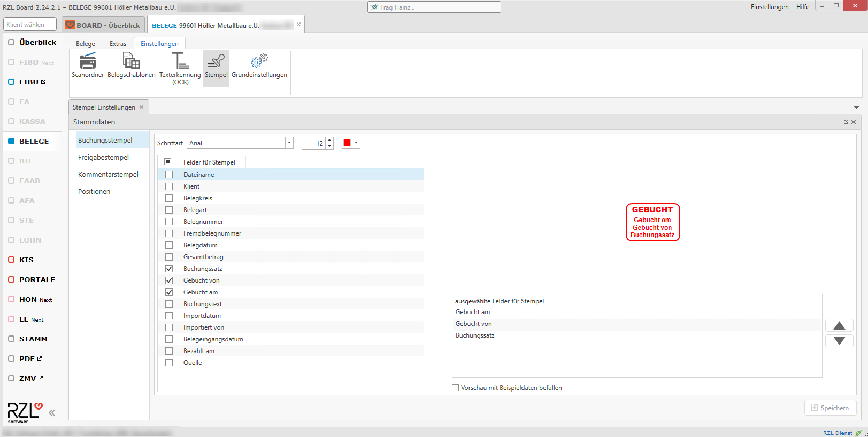Screen dimensions: 868x437
Task: Enable the Dateiname checkbox
Action: (x=169, y=175)
